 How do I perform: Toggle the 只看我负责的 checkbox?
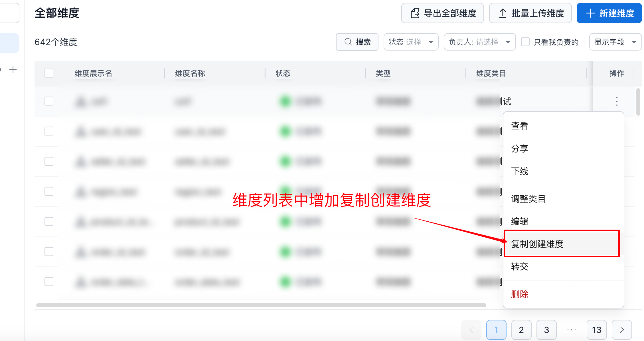tap(525, 42)
